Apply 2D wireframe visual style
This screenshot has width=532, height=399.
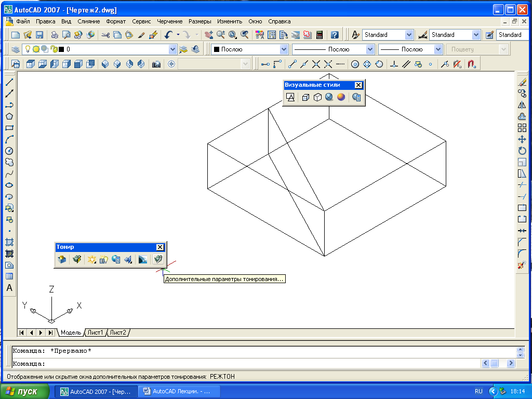click(290, 97)
